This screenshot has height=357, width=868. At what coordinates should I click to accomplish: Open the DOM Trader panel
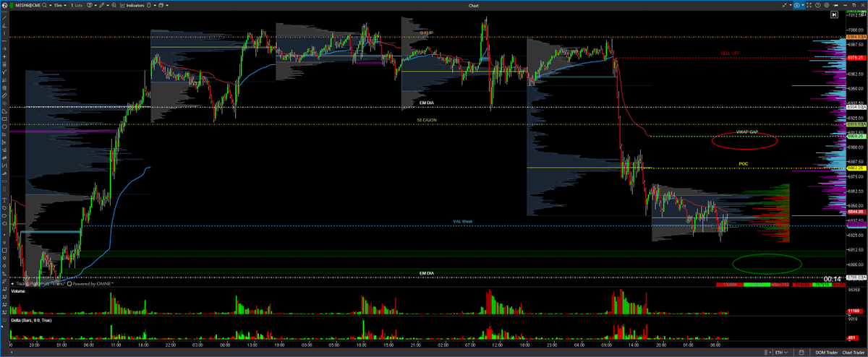click(x=827, y=352)
